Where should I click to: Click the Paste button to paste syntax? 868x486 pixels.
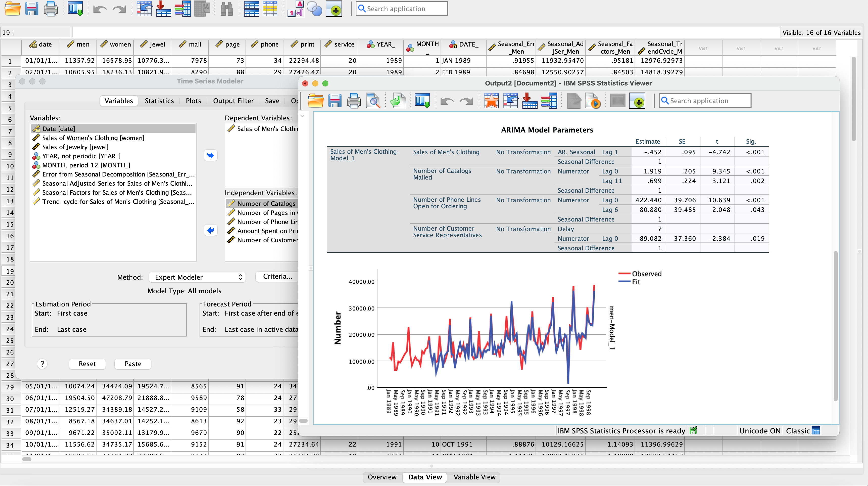click(x=132, y=364)
